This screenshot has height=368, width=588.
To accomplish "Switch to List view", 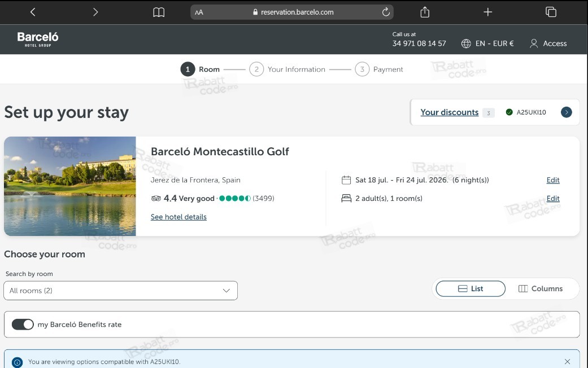I will pos(471,288).
